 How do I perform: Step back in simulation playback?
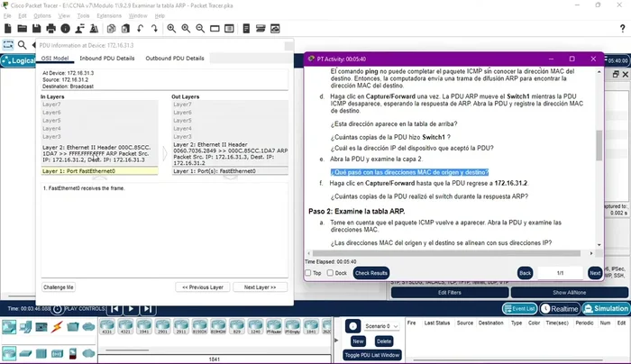[x=114, y=309]
